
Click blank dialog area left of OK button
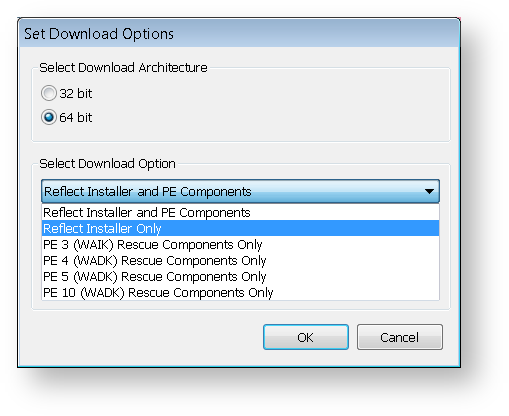click(x=140, y=337)
